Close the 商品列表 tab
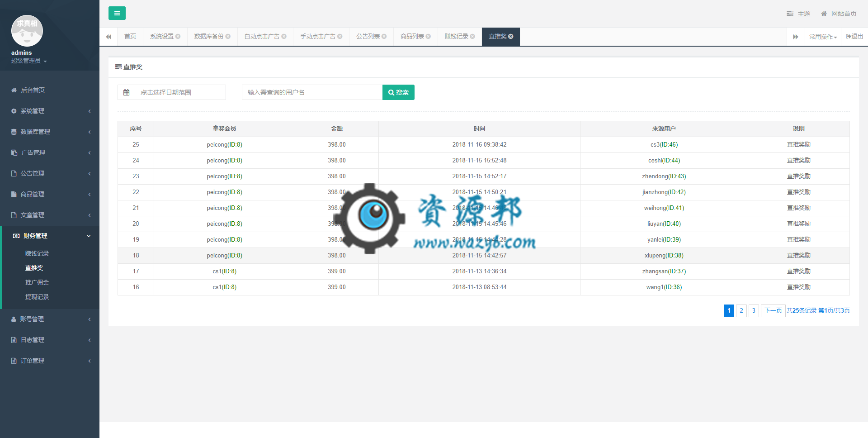The height and width of the screenshot is (438, 868). (x=429, y=36)
